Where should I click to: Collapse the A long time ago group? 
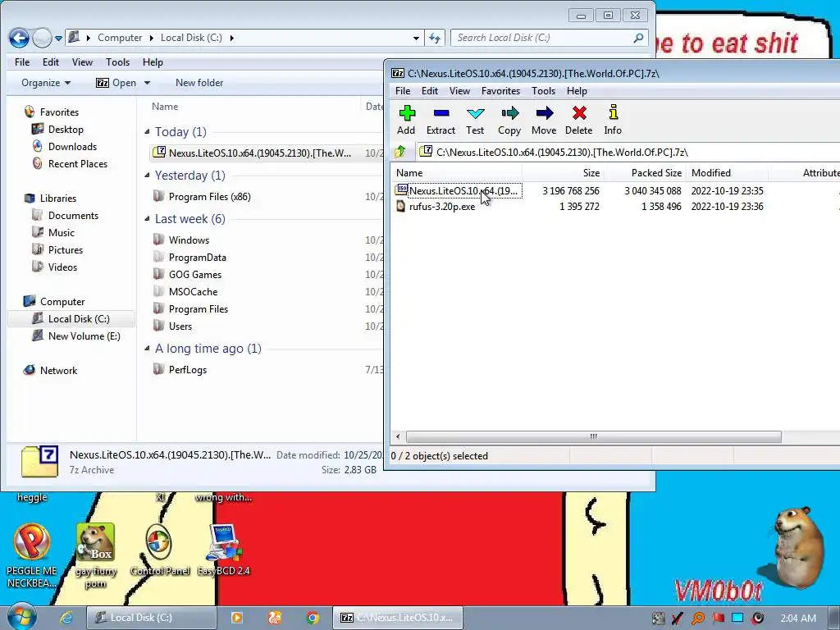point(148,348)
